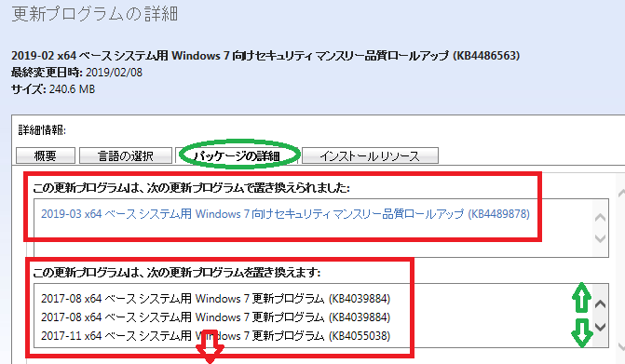Viewport: 625px width, 364px height.
Task: Switch to the 言語の選択 tab
Action: click(x=126, y=155)
